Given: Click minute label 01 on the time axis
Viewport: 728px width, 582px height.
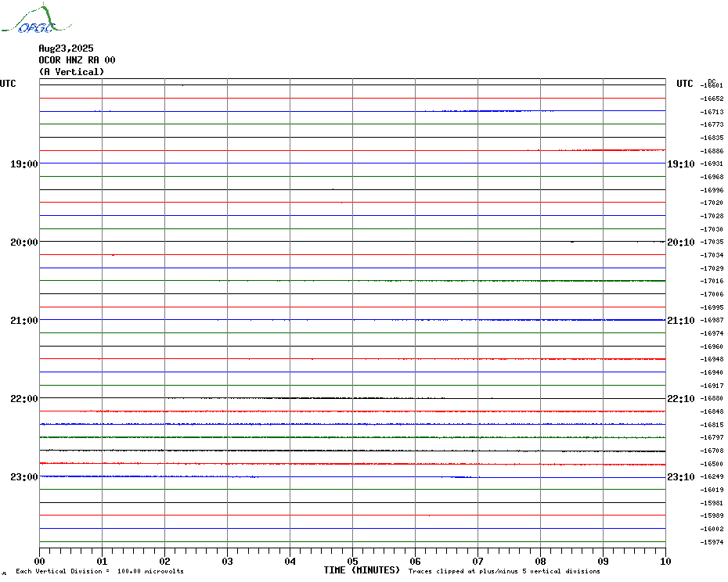Looking at the screenshot, I should (102, 561).
